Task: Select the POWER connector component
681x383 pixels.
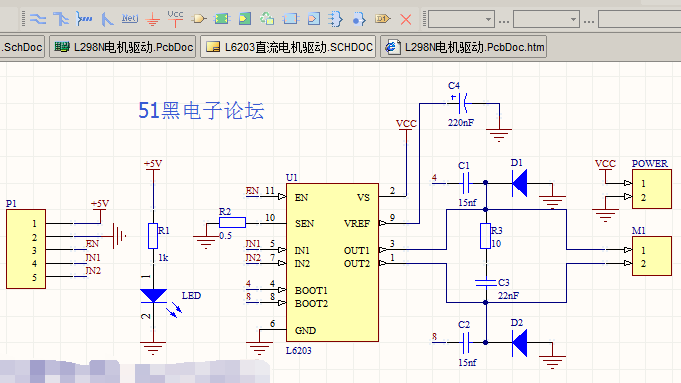Action: (x=651, y=189)
